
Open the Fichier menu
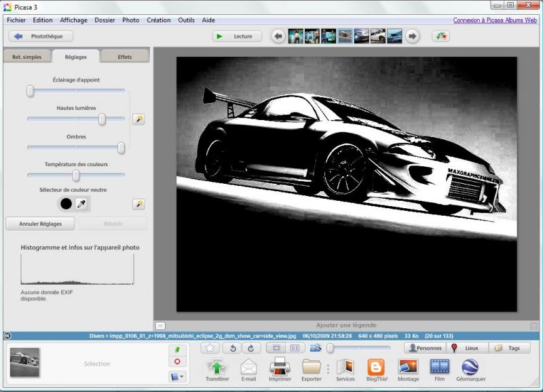[16, 20]
